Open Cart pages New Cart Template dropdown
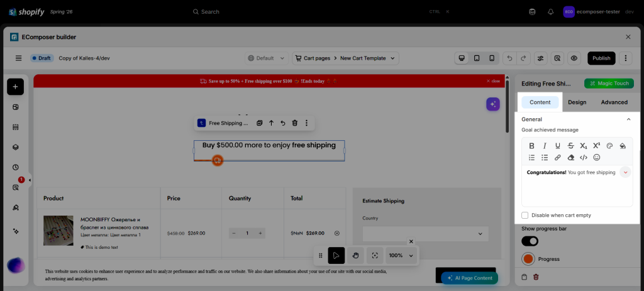Image resolution: width=644 pixels, height=291 pixels. tap(345, 58)
